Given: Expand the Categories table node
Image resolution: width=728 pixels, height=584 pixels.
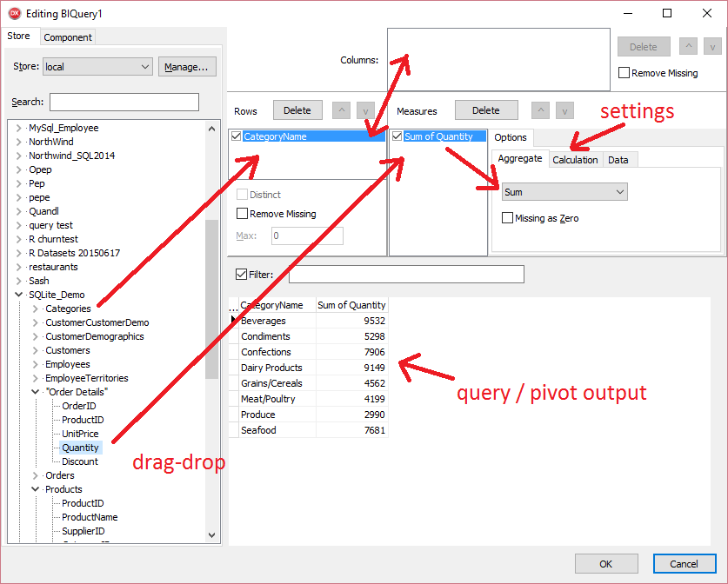Looking at the screenshot, I should [36, 309].
